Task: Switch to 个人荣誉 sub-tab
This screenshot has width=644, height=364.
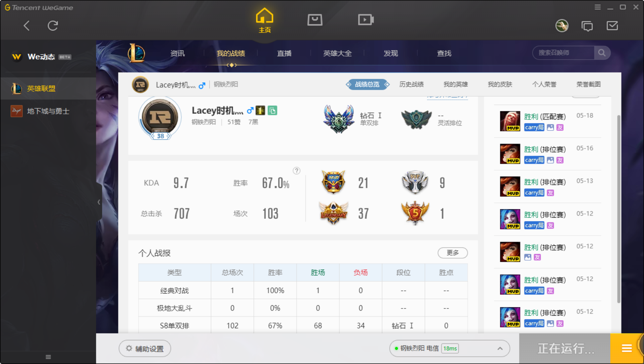Action: (x=544, y=84)
